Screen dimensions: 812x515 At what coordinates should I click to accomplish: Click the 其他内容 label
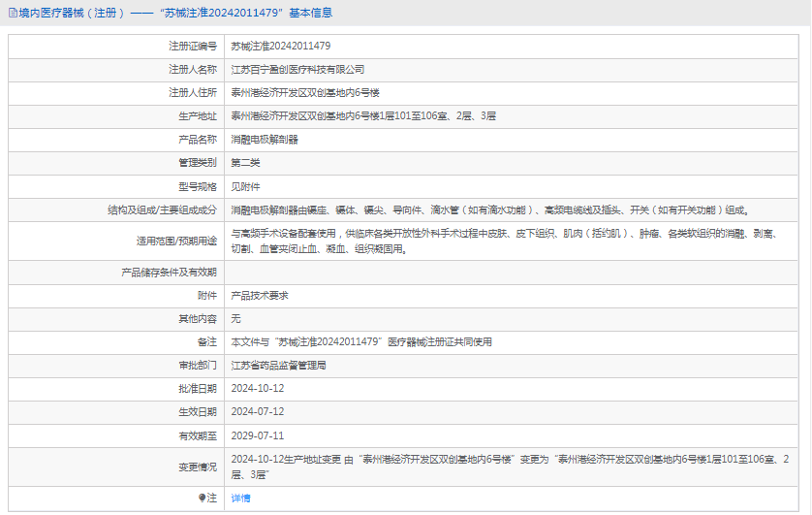[198, 319]
